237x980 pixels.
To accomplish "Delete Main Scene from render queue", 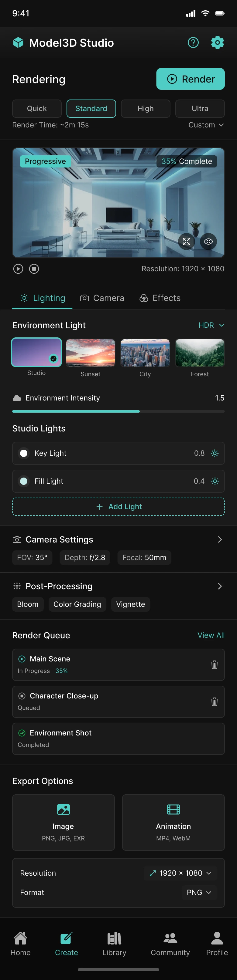I will pyautogui.click(x=215, y=665).
